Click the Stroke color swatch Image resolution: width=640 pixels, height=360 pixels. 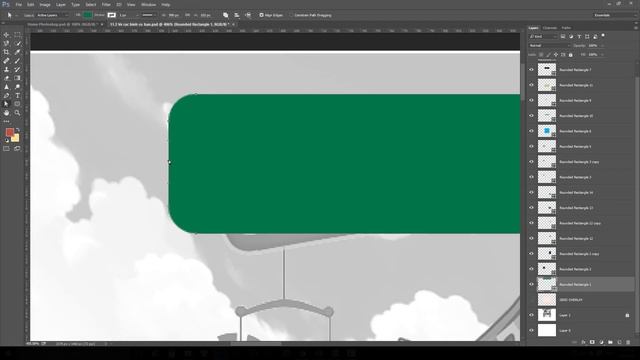click(111, 15)
